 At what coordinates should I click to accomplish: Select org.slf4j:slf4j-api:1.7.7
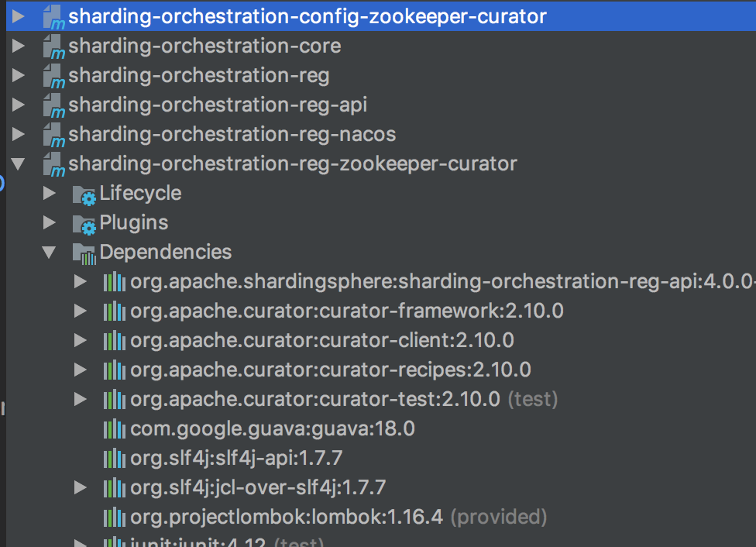pos(236,458)
